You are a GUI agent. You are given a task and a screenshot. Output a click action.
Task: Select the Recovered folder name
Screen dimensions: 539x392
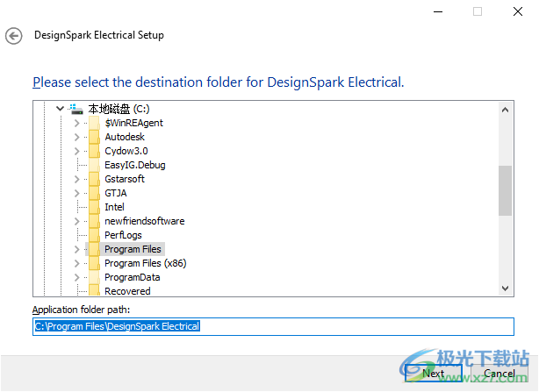(x=127, y=291)
